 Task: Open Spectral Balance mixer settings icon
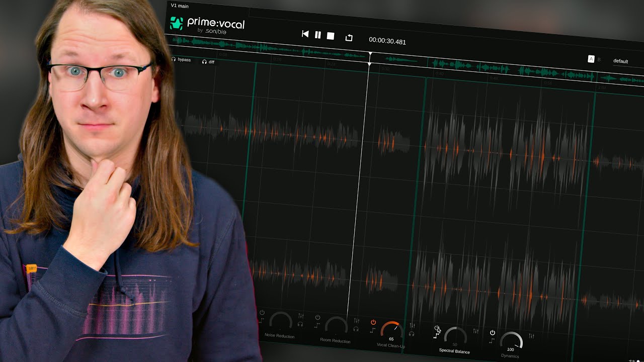(476, 331)
